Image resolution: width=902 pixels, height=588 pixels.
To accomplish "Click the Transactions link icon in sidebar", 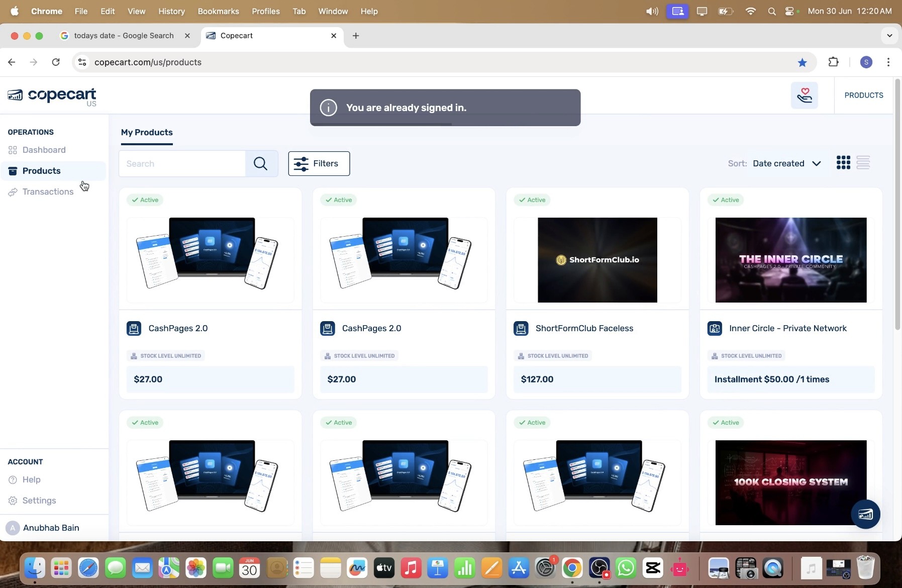I will pyautogui.click(x=13, y=192).
